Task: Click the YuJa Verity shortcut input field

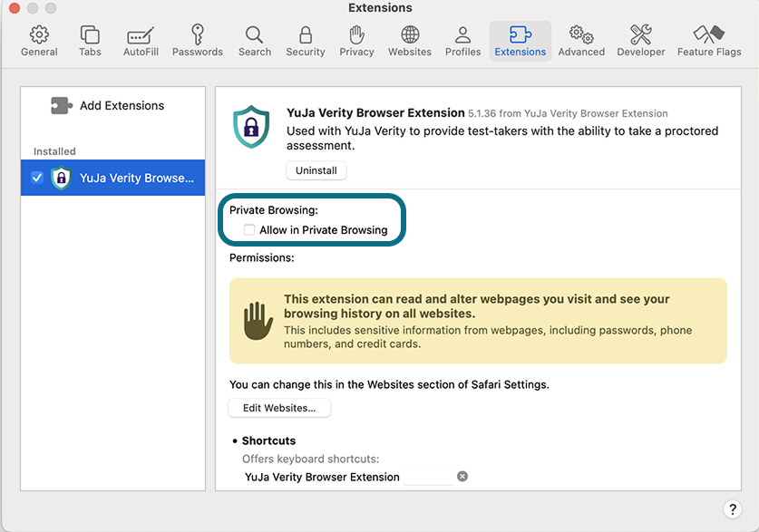Action: 428,477
